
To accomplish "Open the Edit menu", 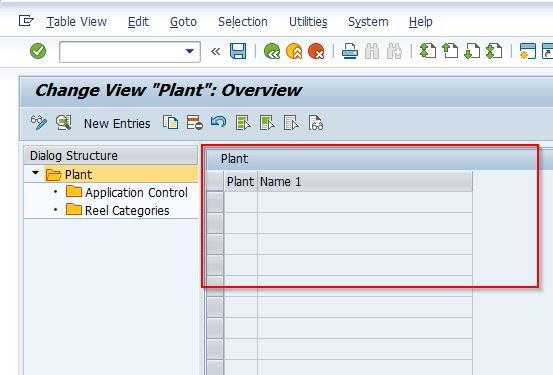I will [x=138, y=22].
